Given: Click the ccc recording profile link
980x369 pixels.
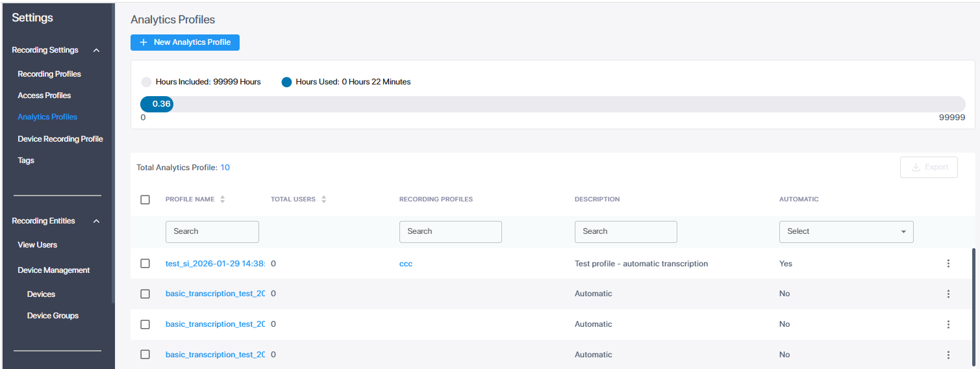Looking at the screenshot, I should coord(406,264).
